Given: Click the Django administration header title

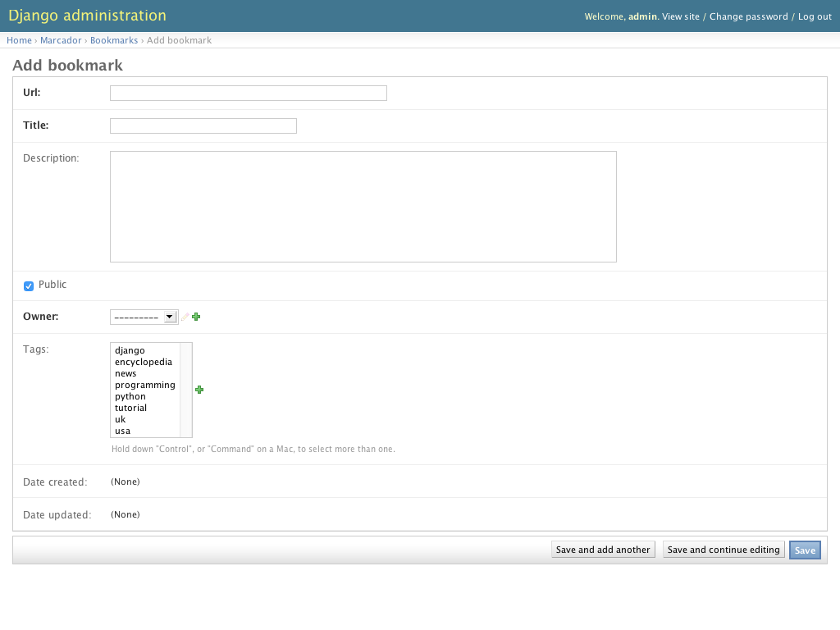Looking at the screenshot, I should [x=87, y=16].
